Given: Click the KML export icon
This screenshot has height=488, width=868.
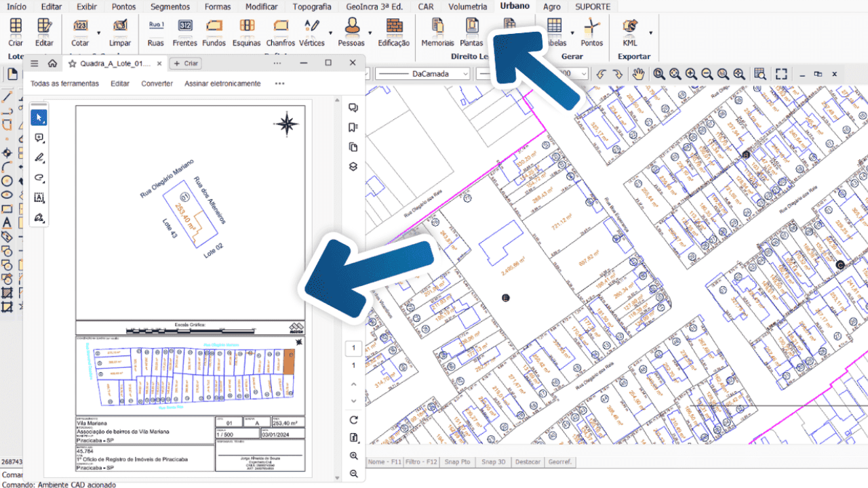Looking at the screenshot, I should click(630, 27).
